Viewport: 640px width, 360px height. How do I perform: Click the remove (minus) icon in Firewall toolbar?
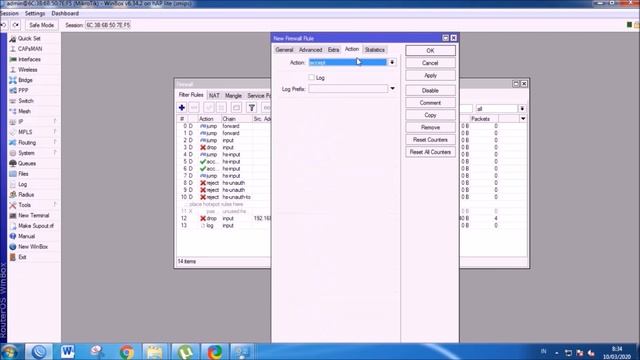pos(194,108)
